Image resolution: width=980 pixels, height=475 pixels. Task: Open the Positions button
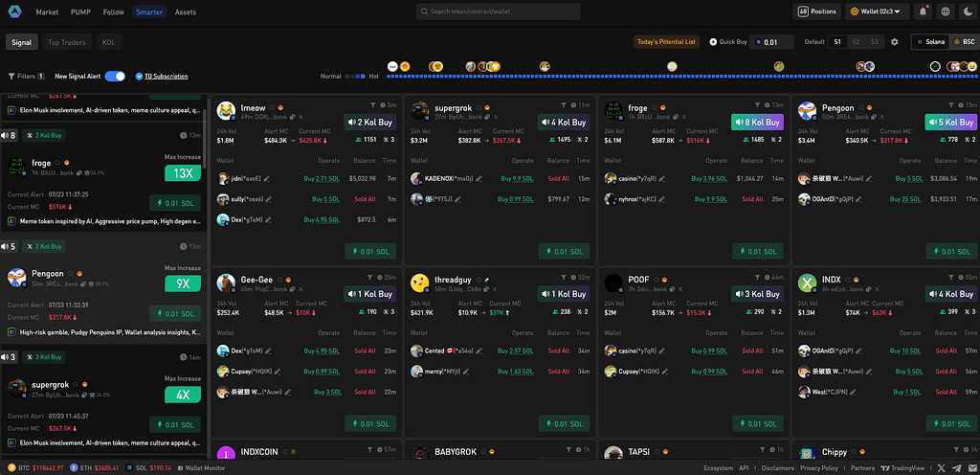pyautogui.click(x=817, y=11)
